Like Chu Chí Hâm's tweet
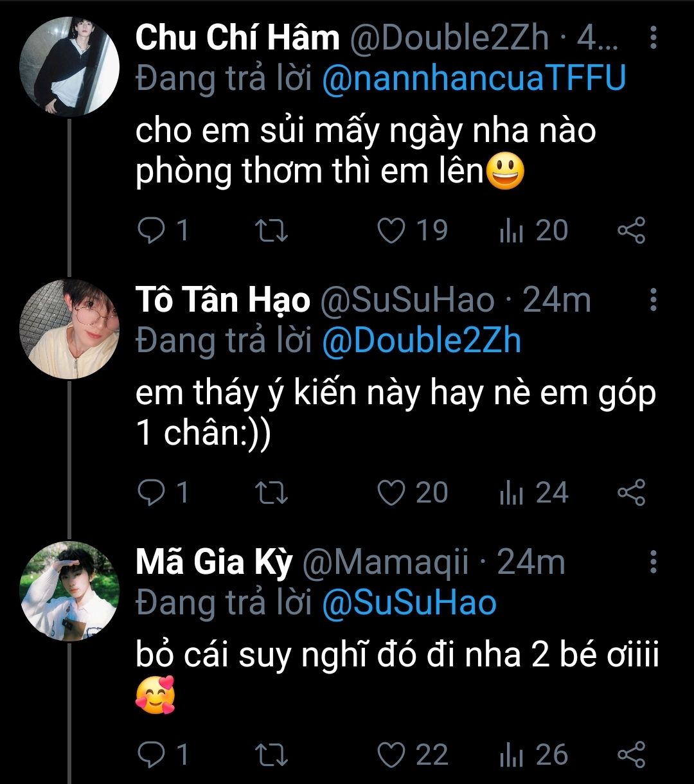This screenshot has width=694, height=784. pyautogui.click(x=391, y=231)
